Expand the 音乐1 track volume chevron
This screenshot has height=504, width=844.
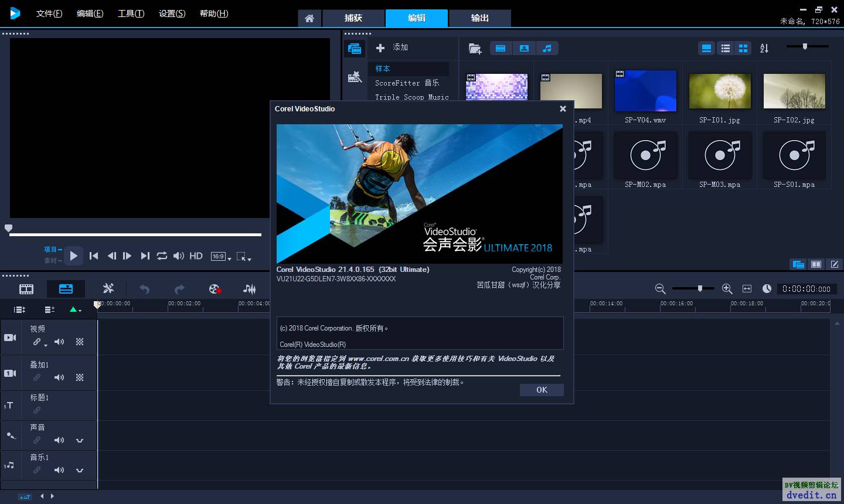click(x=80, y=470)
